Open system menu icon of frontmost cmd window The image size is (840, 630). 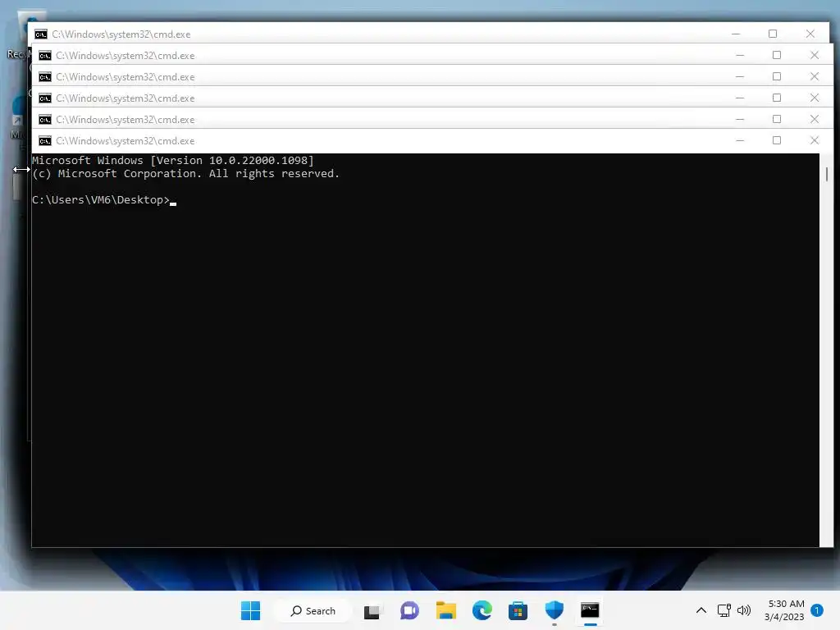pyautogui.click(x=45, y=141)
